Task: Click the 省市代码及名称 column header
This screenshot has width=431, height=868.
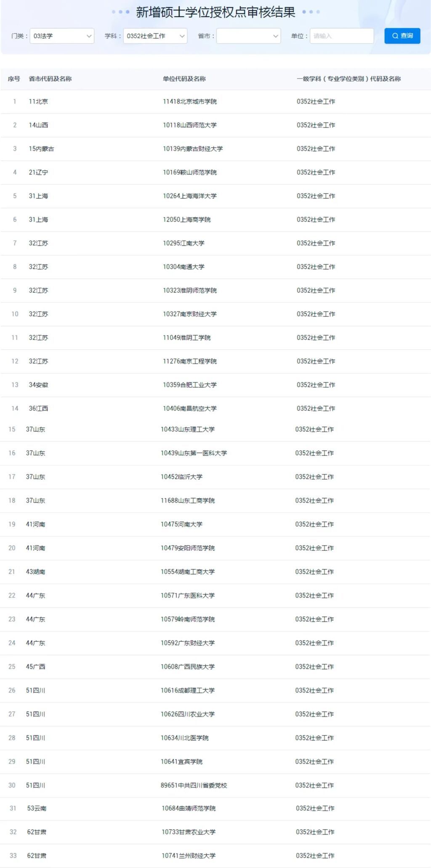Action: pyautogui.click(x=50, y=79)
